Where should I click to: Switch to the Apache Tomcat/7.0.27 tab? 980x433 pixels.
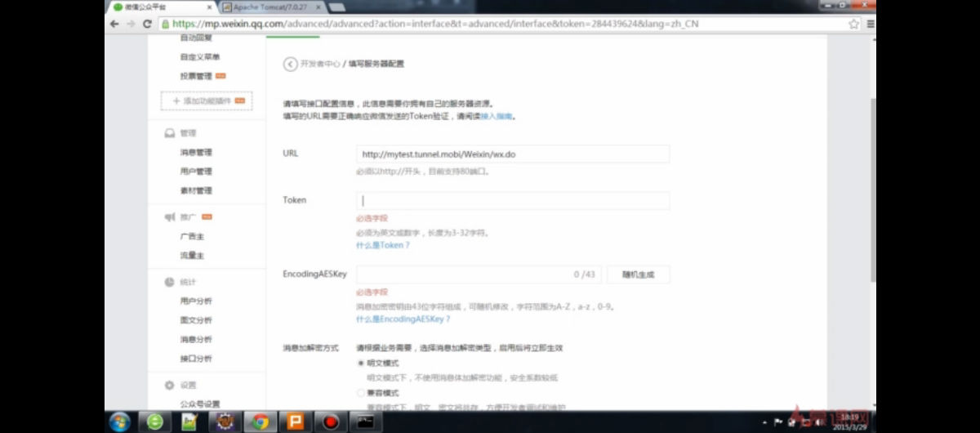271,7
